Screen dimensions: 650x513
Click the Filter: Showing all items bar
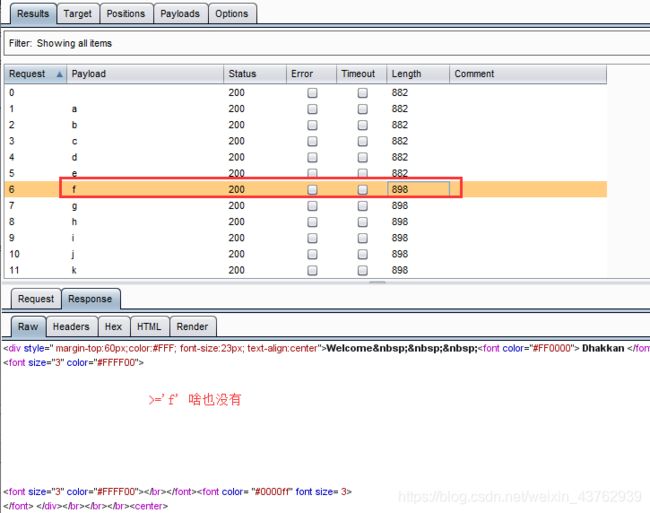pyautogui.click(x=327, y=44)
